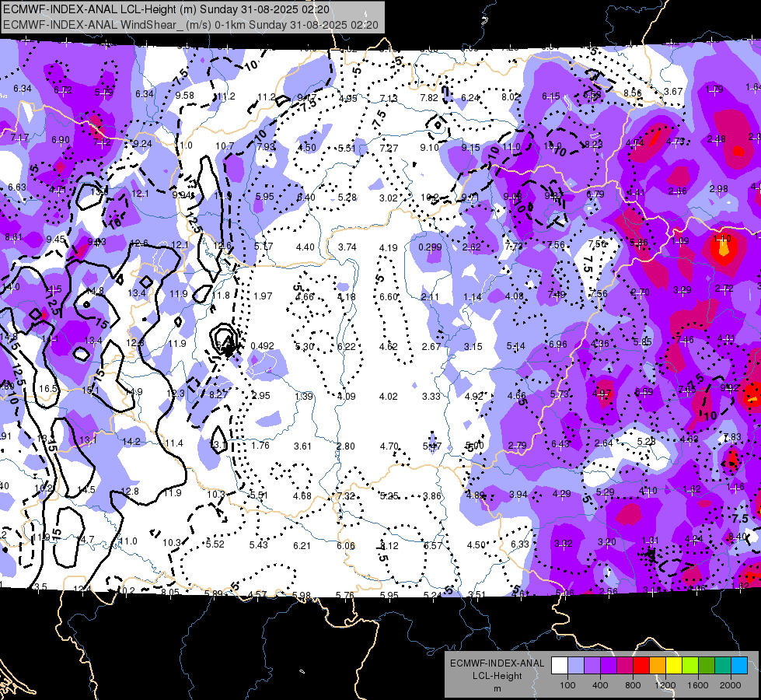Screen dimensions: 761x700
Task: Click the 14.2 grid value
Action: point(131,442)
